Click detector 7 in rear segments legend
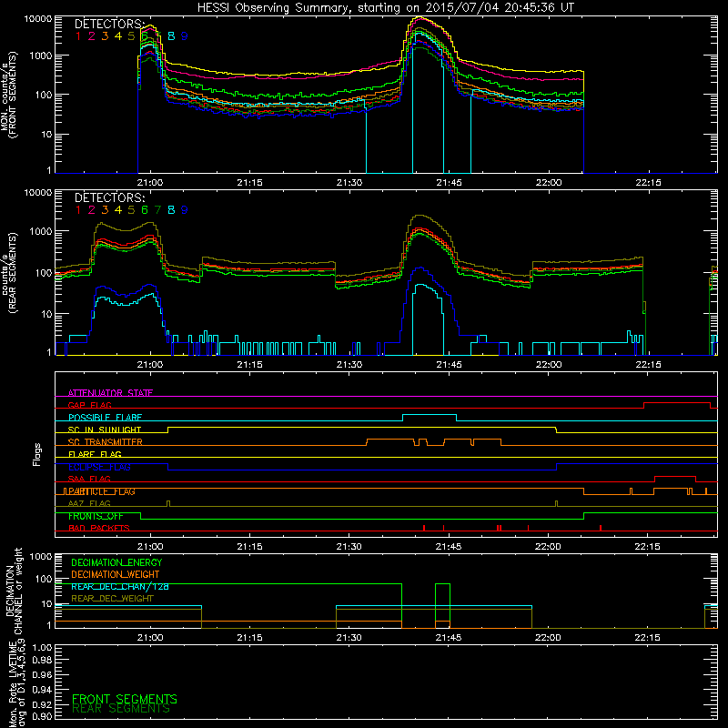728x728 pixels. [x=157, y=210]
